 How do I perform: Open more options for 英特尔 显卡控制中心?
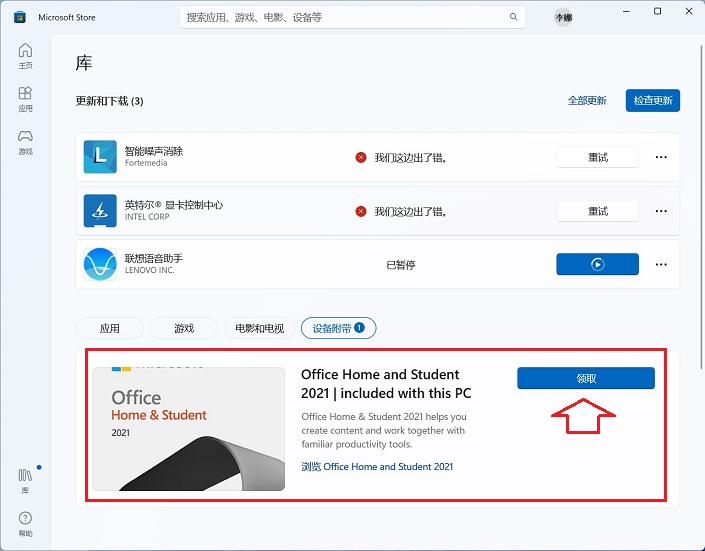660,211
